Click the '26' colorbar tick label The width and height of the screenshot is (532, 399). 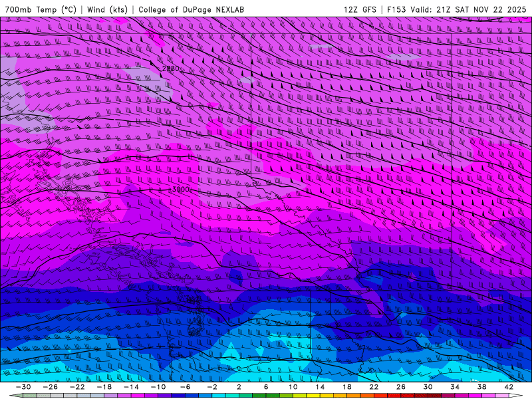(x=401, y=387)
